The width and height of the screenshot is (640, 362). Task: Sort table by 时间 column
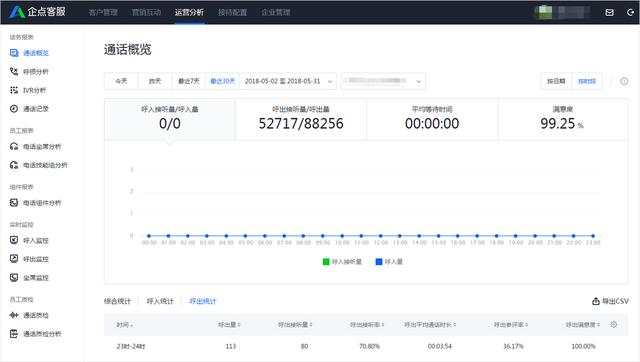click(125, 325)
